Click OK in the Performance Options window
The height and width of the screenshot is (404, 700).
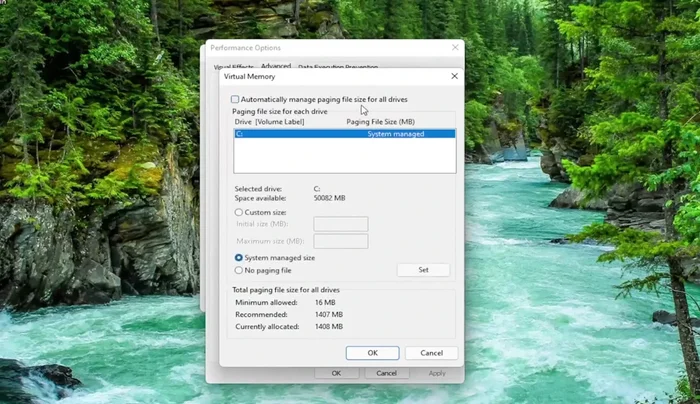pos(336,373)
